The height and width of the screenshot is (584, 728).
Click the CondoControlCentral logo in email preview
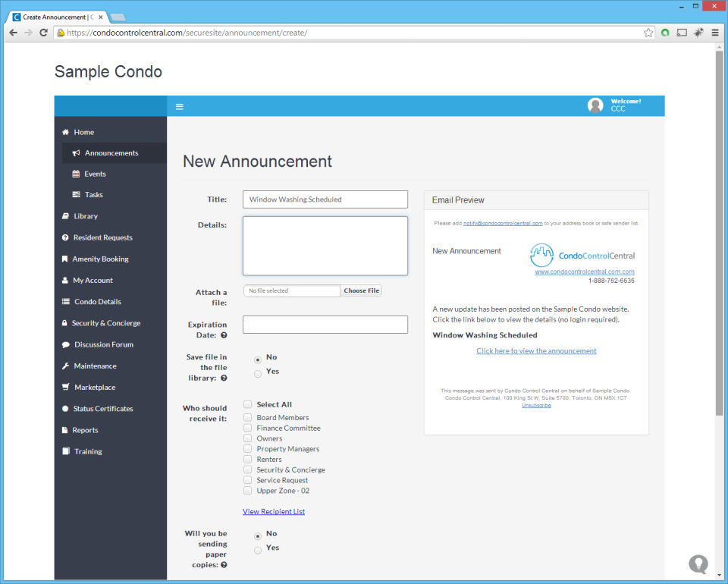[582, 255]
